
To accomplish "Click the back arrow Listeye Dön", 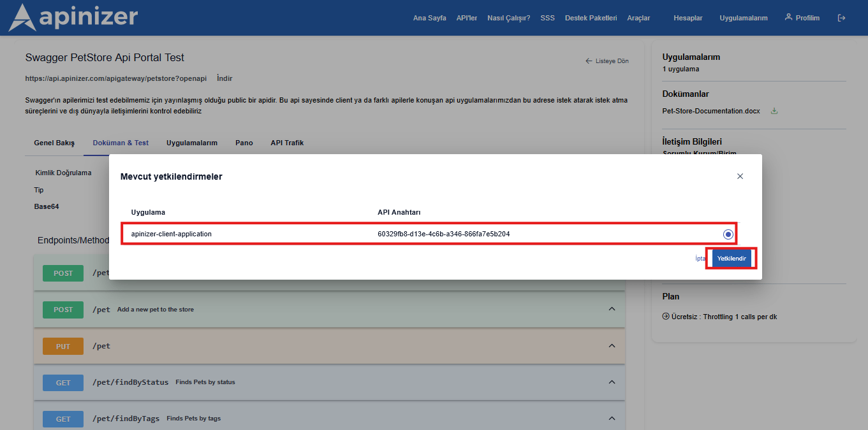I will [x=607, y=61].
